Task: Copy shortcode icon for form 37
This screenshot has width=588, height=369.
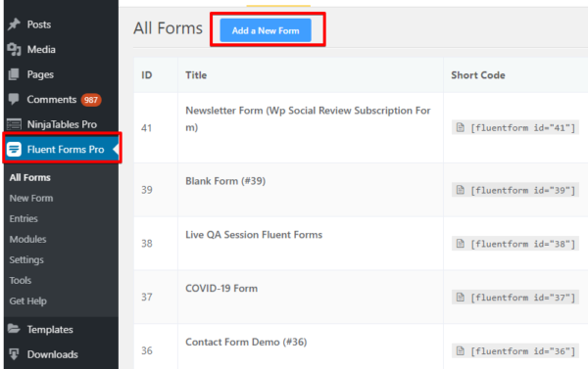Action: click(461, 298)
